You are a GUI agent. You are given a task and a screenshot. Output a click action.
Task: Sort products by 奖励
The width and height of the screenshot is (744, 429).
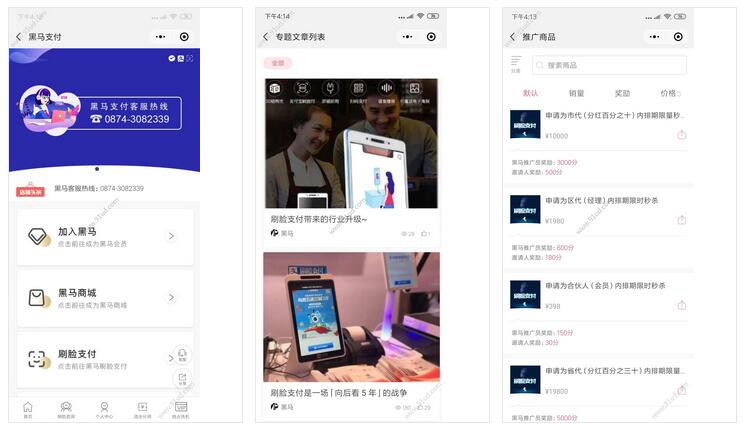623,93
